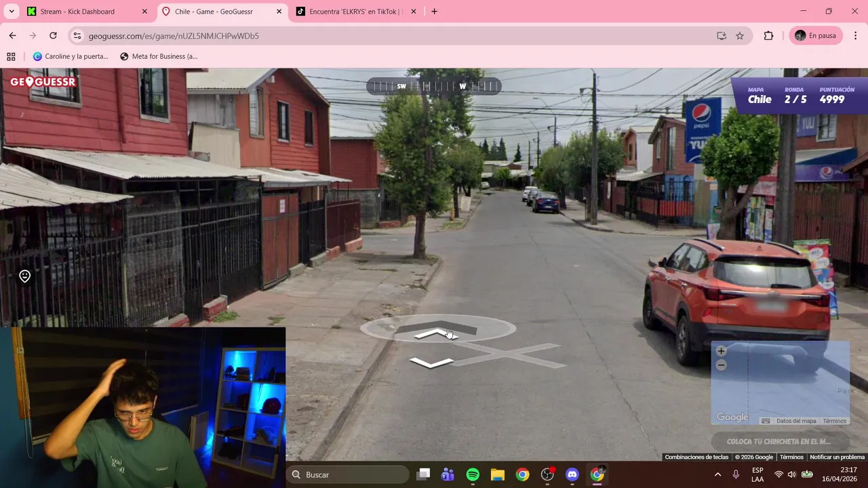Viewport: 868px width, 488px height.
Task: Open Spotify from the taskbar
Action: [x=473, y=474]
